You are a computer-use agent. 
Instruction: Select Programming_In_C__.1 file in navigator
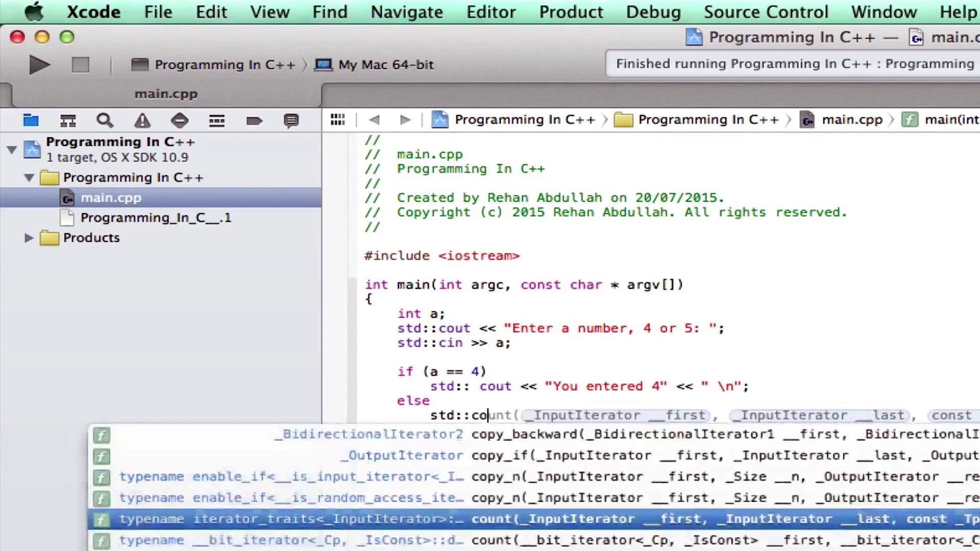(156, 218)
